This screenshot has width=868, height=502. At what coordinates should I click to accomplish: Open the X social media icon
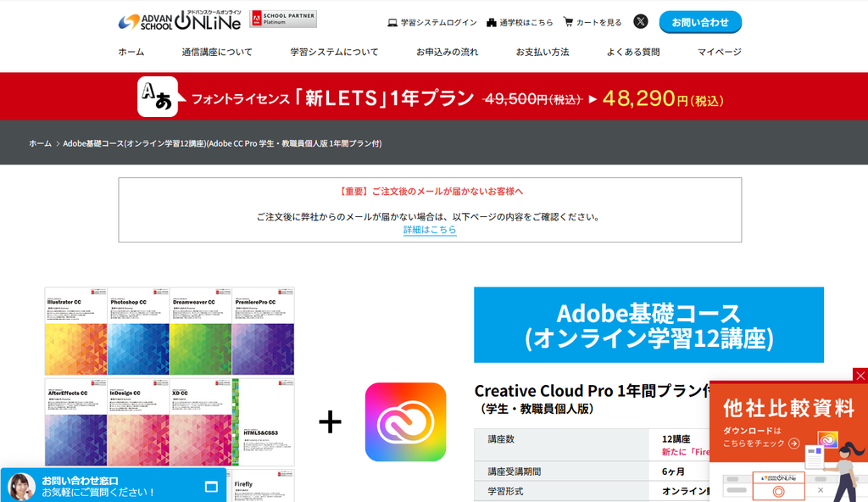[641, 21]
